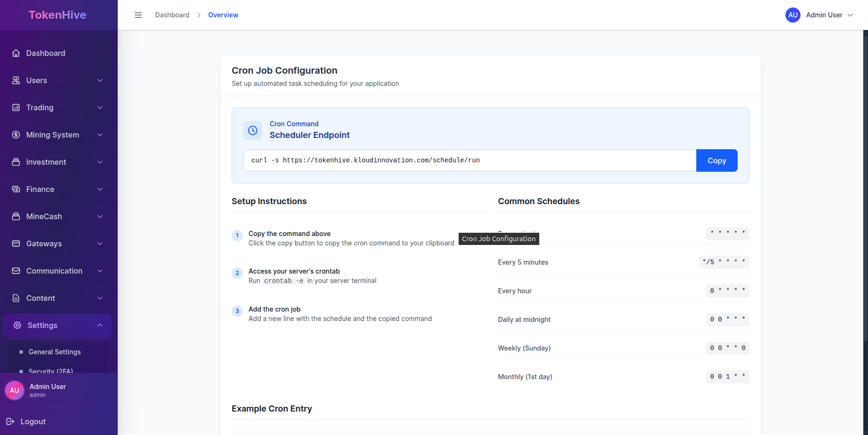The height and width of the screenshot is (435, 868).
Task: Click the Settings gear icon
Action: (x=17, y=325)
